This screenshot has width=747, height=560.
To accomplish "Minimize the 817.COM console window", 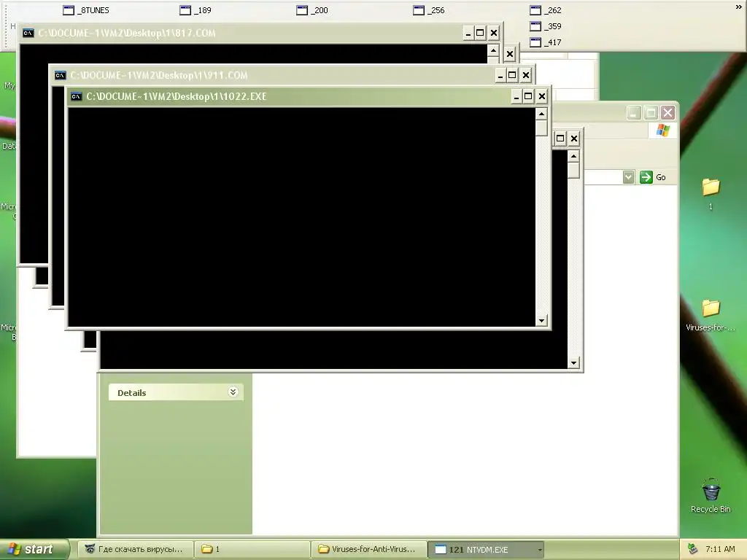I will [468, 33].
